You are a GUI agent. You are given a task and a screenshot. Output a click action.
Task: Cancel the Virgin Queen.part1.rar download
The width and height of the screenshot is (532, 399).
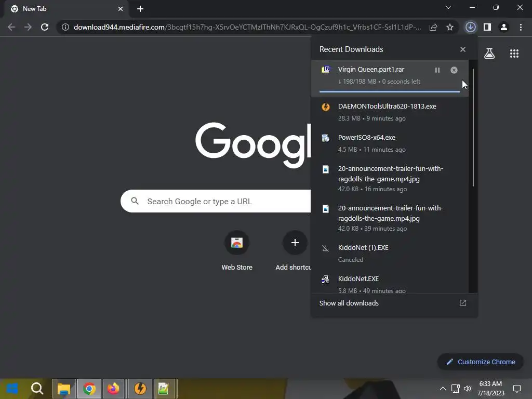[x=454, y=70]
